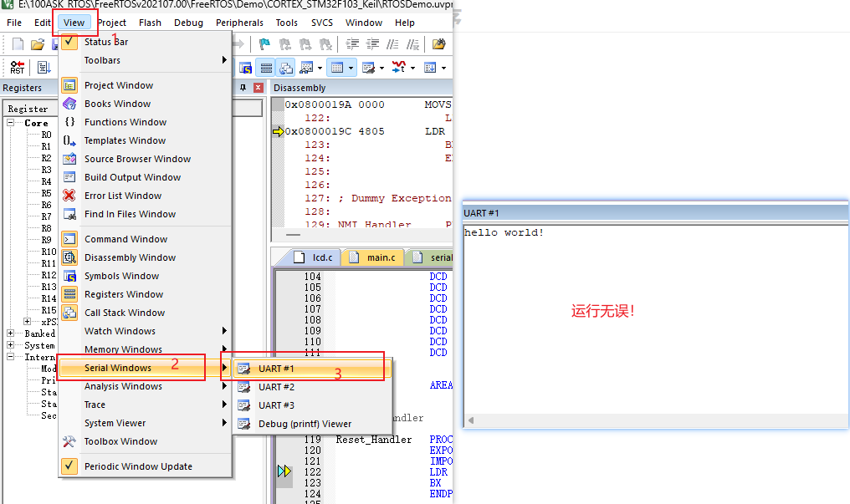
Task: Open the Peripherals menu
Action: click(239, 23)
